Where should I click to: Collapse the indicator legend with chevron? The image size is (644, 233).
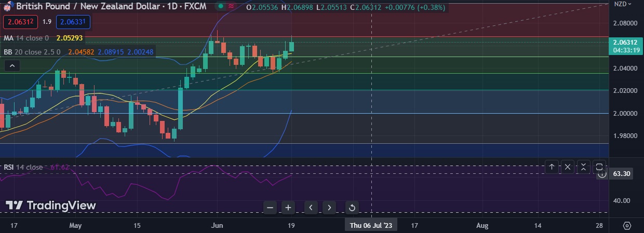pos(12,66)
